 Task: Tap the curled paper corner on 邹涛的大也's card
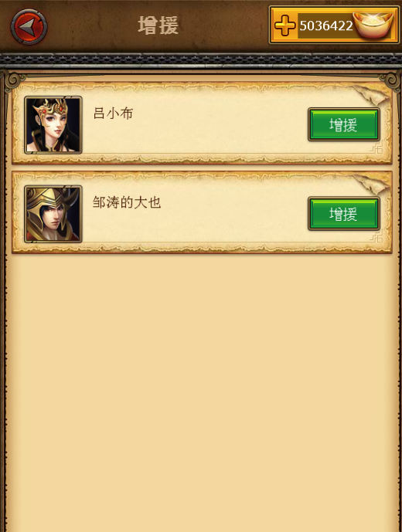tap(370, 184)
